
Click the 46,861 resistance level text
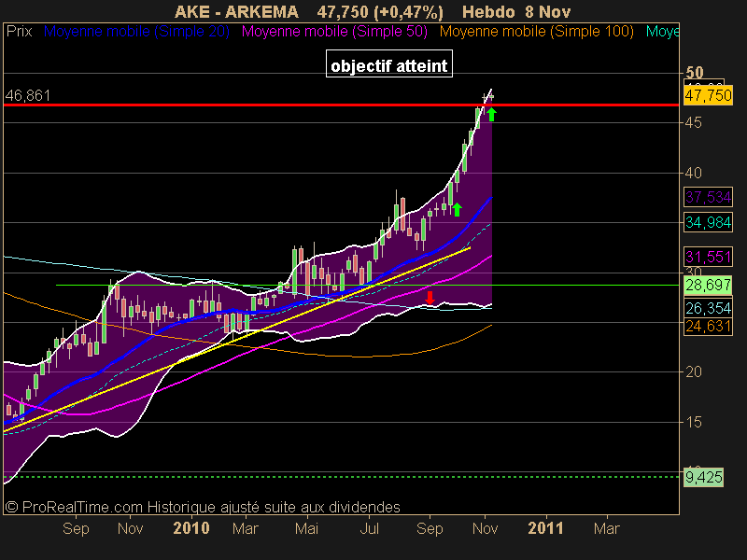pyautogui.click(x=28, y=96)
